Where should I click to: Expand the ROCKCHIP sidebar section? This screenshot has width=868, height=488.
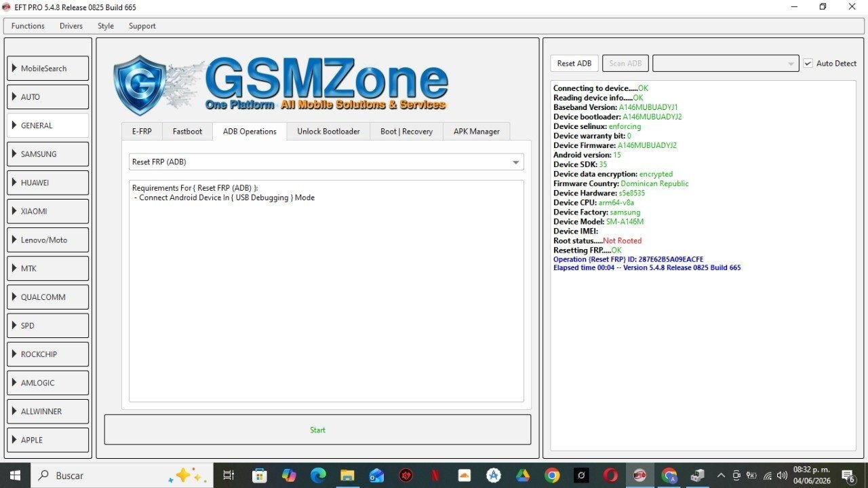(x=48, y=354)
